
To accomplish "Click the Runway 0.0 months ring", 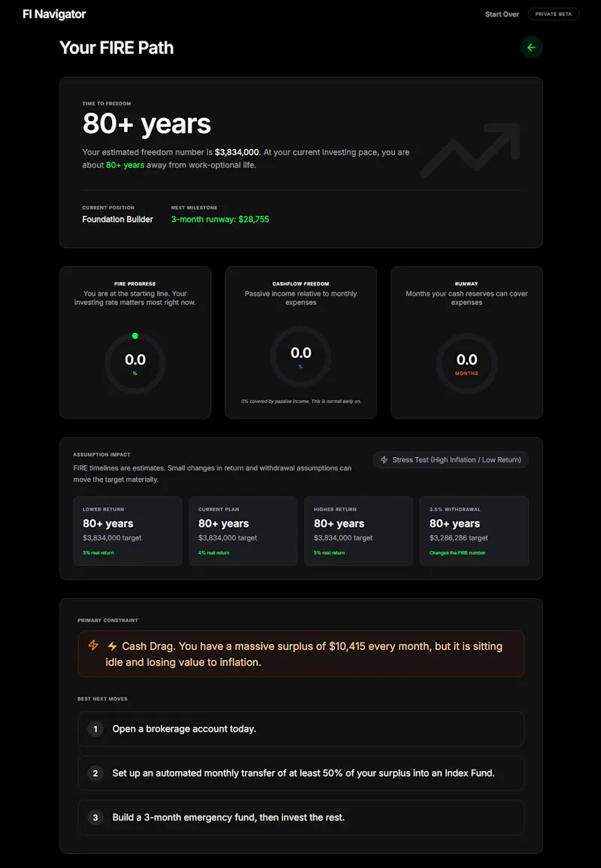I will point(467,364).
